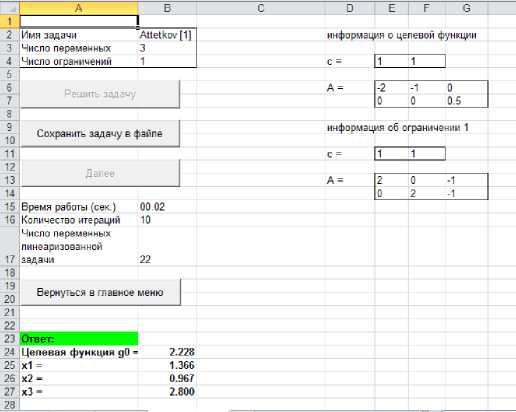
Task: Select the 'Число переменных' value cell 3
Action: (167, 48)
